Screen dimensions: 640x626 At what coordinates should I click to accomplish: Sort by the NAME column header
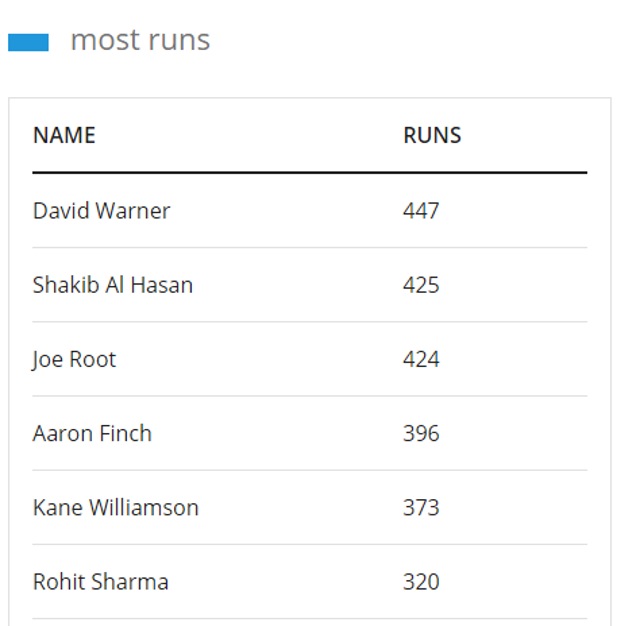64,135
